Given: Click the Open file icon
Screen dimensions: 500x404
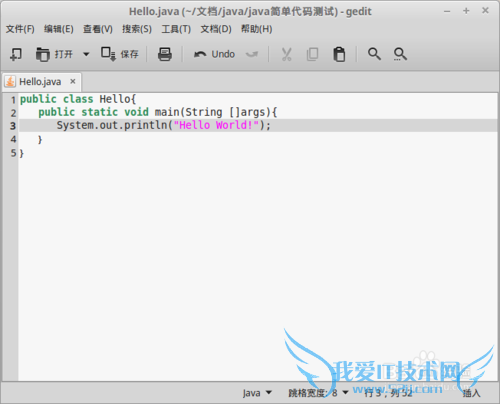Looking at the screenshot, I should click(x=43, y=54).
